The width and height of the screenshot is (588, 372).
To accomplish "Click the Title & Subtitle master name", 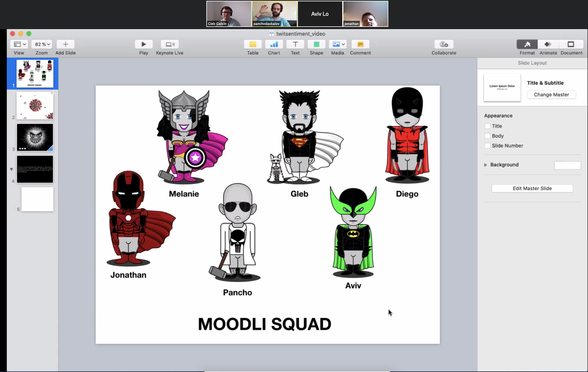I will point(545,83).
